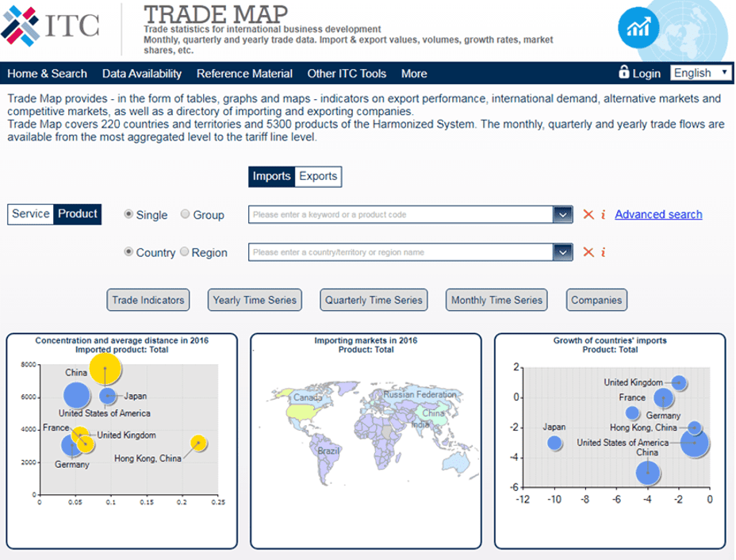Click the Hong Kong, China yellow bubble
This screenshot has height=560, width=736.
(x=198, y=443)
